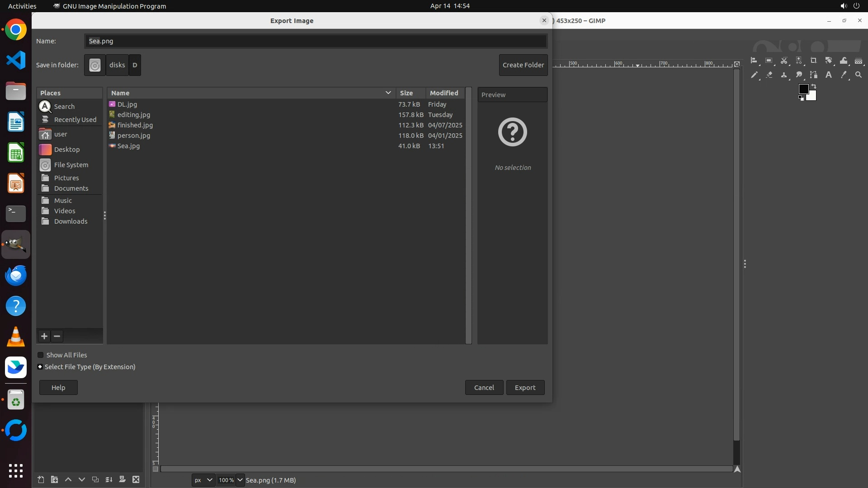The height and width of the screenshot is (488, 868).
Task: Select the Color Picker eyedropper tool
Action: pyautogui.click(x=844, y=75)
